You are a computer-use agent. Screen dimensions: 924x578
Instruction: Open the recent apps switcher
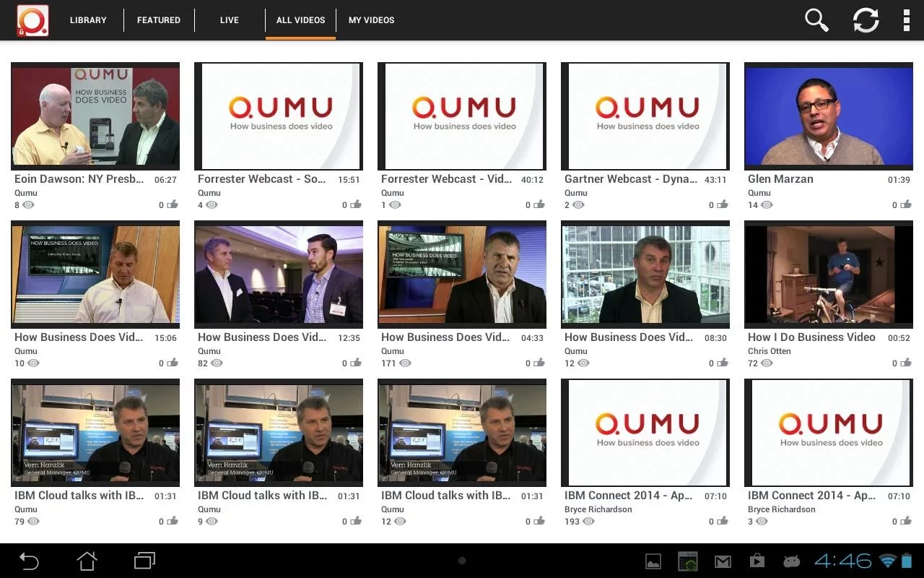[144, 561]
